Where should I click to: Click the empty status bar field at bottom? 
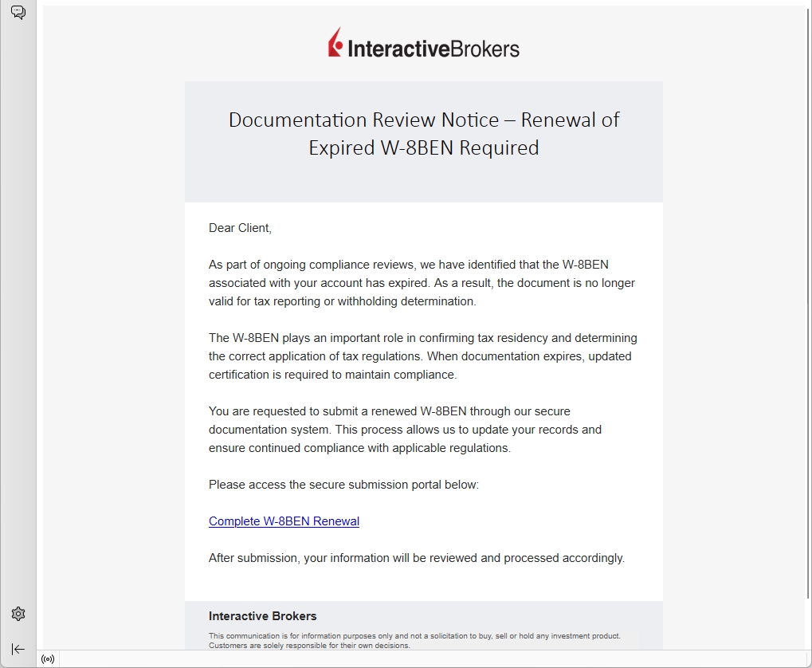[x=430, y=659]
